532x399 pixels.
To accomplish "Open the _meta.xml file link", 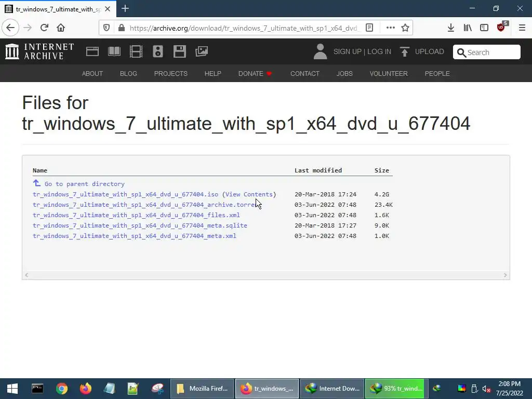I will pyautogui.click(x=135, y=236).
